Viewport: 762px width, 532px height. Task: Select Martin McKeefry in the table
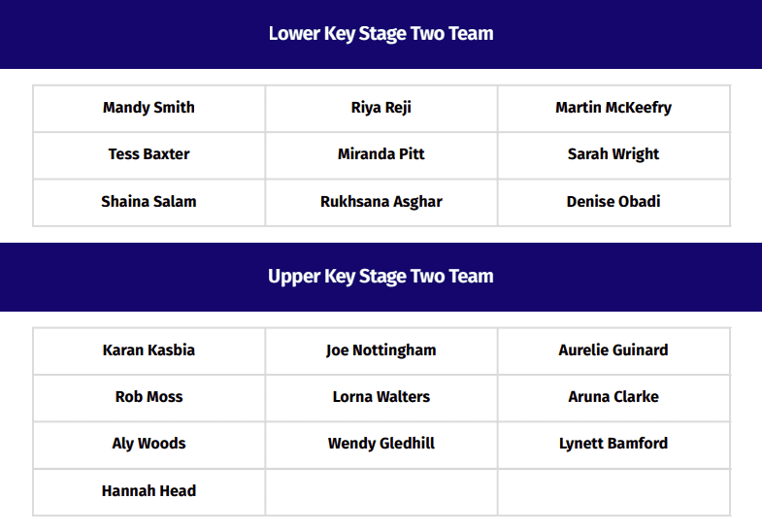[x=613, y=108]
